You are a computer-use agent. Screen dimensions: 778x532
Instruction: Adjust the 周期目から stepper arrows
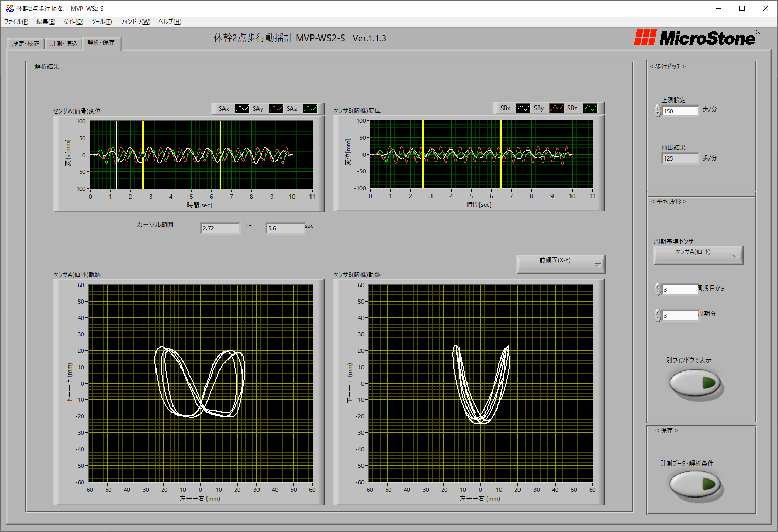tap(658, 289)
